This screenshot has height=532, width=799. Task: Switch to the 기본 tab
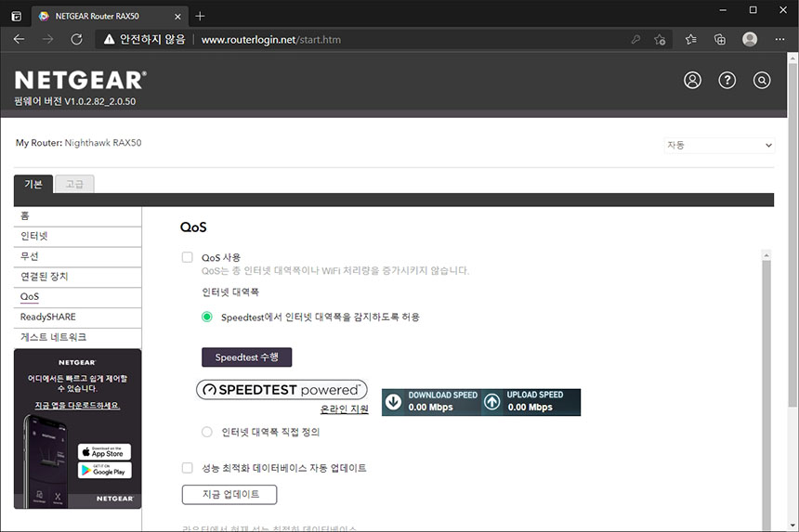click(x=33, y=184)
